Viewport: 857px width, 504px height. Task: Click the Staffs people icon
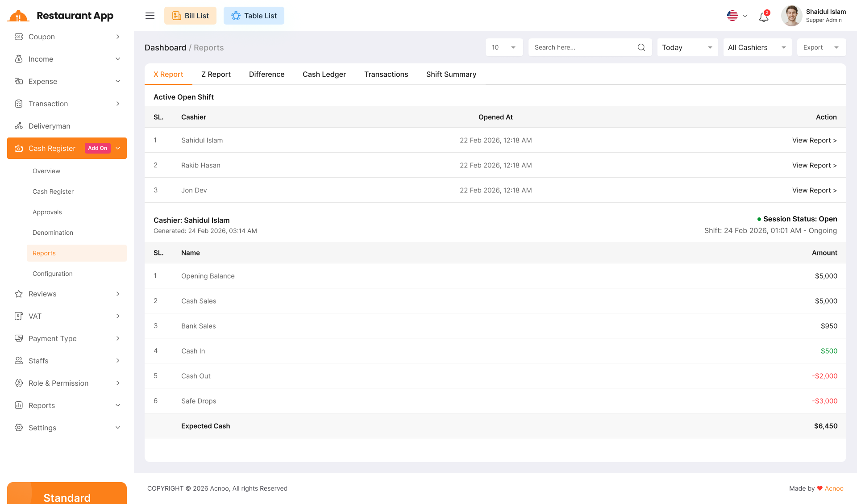tap(19, 361)
